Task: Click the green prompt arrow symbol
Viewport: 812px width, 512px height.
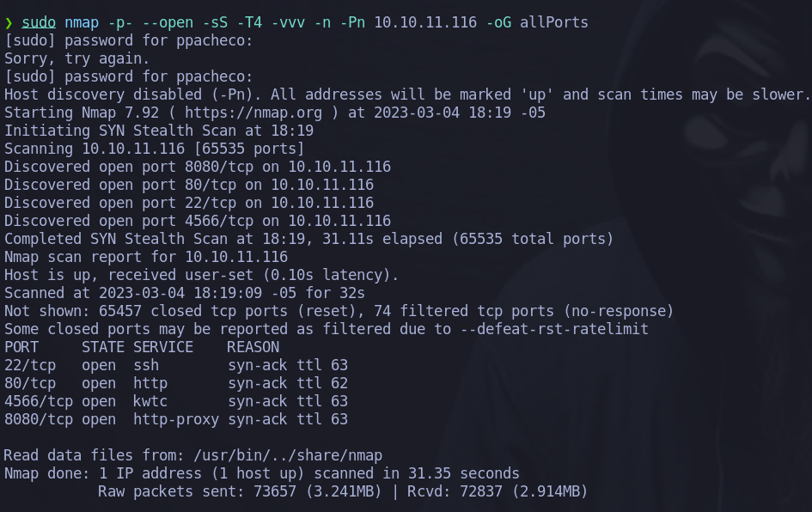Action: click(9, 23)
